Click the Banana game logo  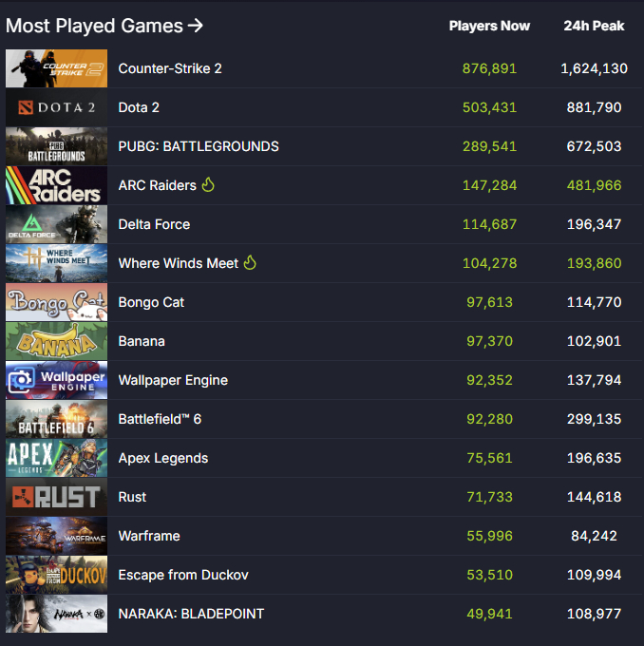56,341
